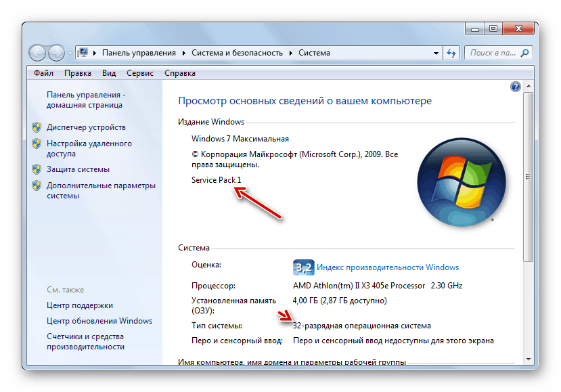Screen dimensions: 561x392
Task: Open Система и безопасность breadcrumb
Action: (237, 53)
